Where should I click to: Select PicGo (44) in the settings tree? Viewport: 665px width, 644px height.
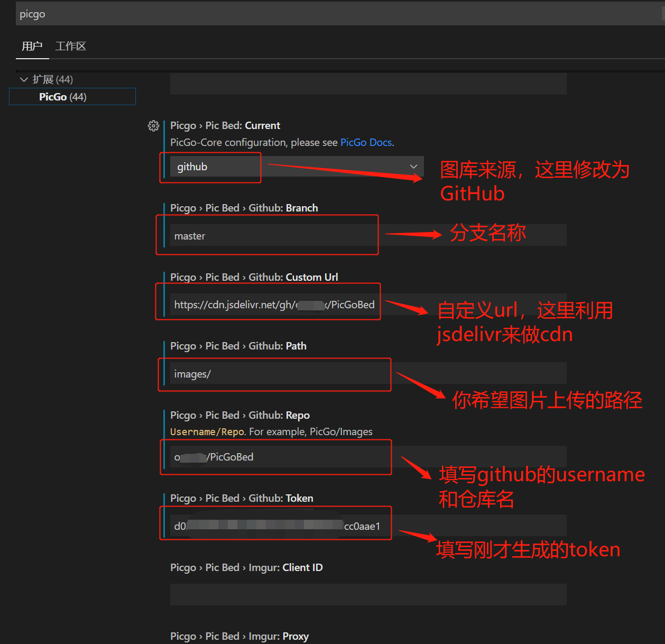pyautogui.click(x=72, y=97)
